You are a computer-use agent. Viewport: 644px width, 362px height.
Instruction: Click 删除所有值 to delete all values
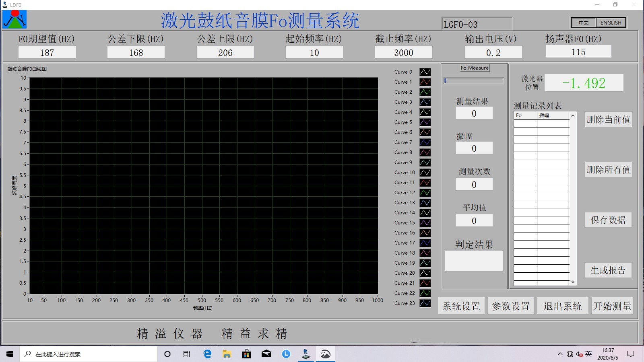[x=608, y=170]
